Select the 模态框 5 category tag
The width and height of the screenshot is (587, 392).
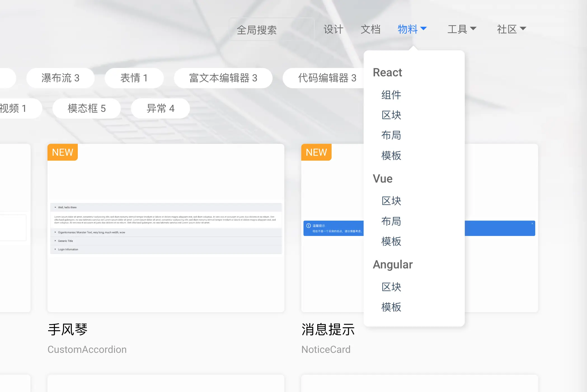(x=87, y=108)
